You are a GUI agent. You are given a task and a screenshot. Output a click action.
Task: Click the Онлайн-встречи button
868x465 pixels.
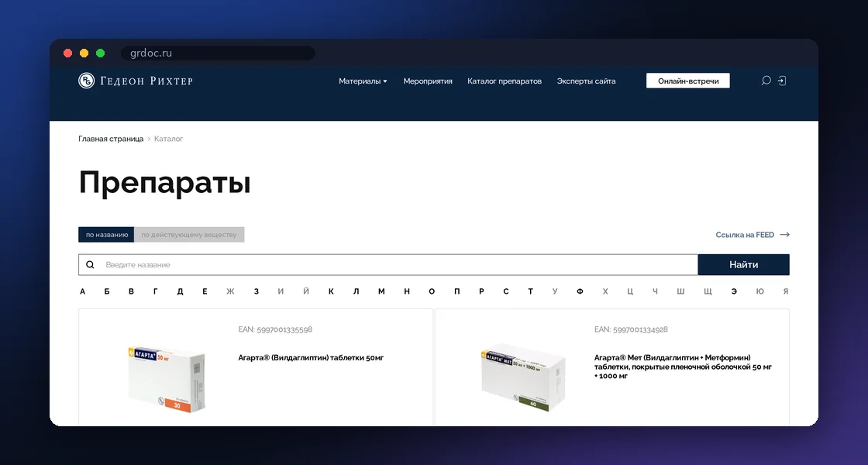pyautogui.click(x=688, y=81)
